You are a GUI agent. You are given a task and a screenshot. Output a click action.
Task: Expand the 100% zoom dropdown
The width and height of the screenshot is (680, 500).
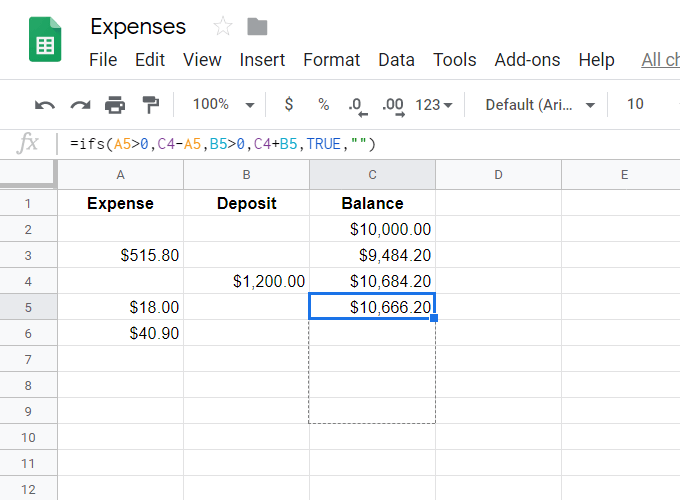coord(222,104)
